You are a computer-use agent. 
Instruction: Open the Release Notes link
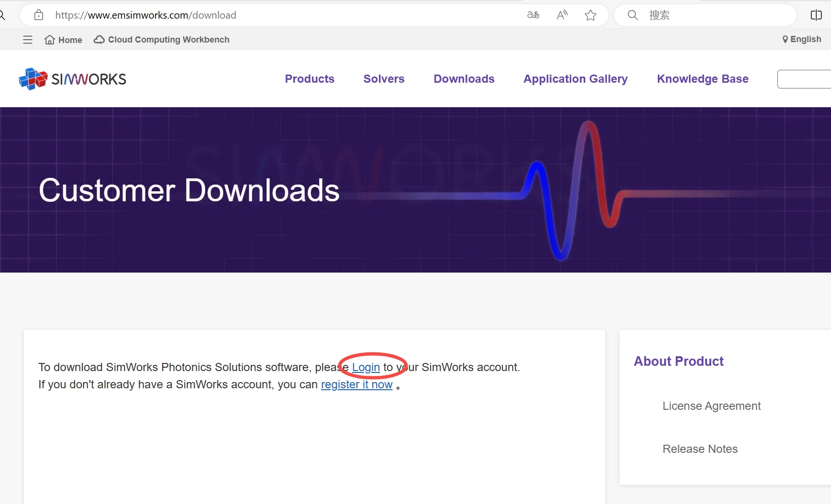pos(700,449)
